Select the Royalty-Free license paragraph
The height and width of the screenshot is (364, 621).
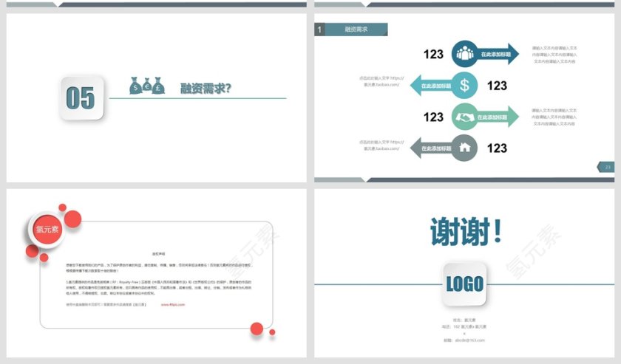coord(158,288)
